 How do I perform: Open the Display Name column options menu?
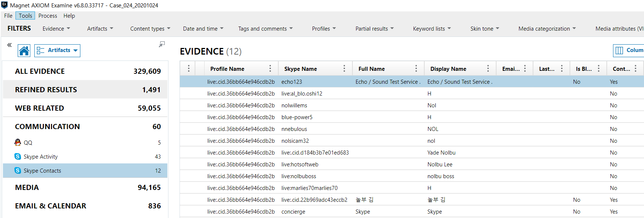click(x=488, y=69)
